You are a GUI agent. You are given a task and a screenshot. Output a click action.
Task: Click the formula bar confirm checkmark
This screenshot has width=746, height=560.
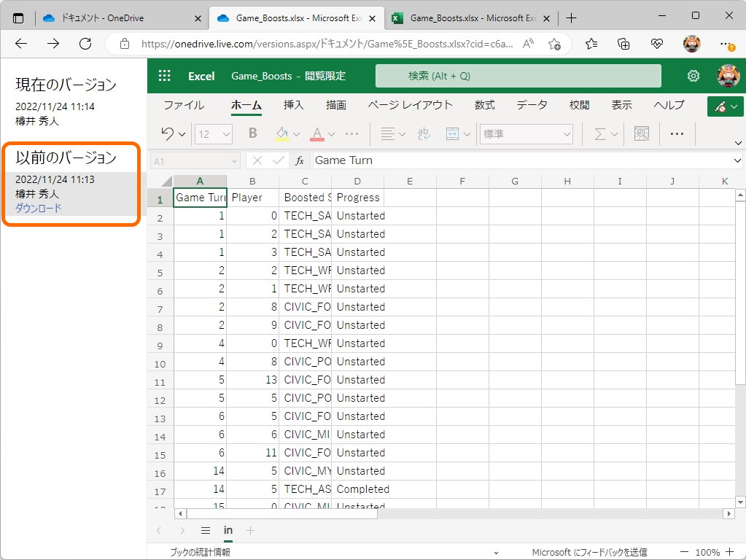(x=279, y=161)
